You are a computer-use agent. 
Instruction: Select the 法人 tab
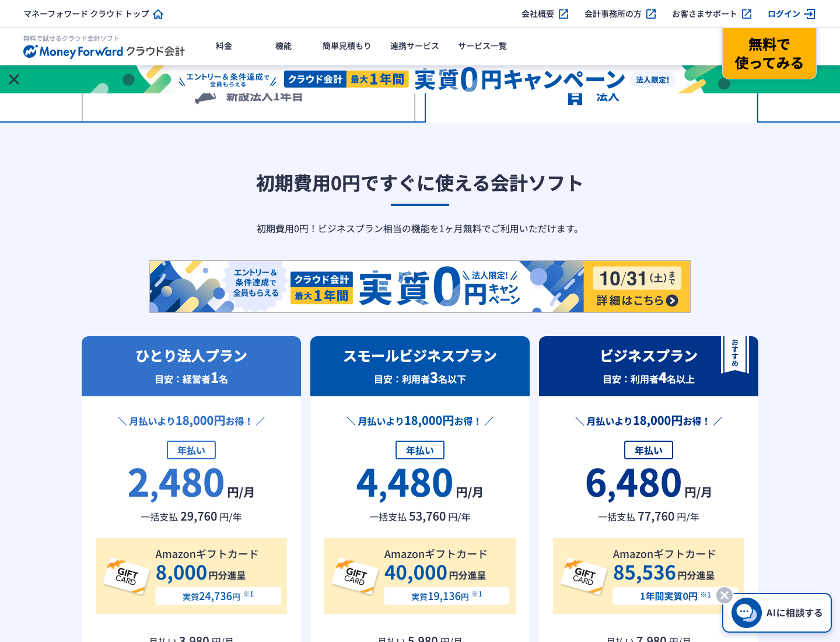pos(591,107)
